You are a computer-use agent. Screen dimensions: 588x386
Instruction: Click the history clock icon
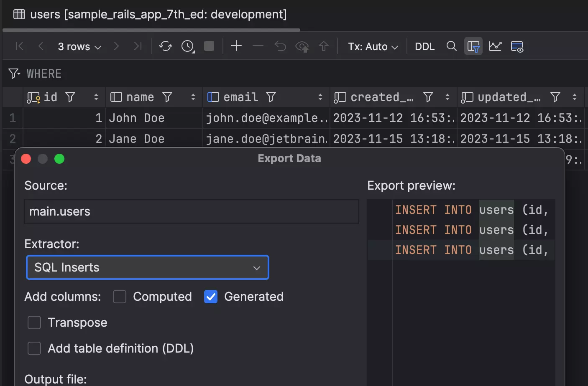click(x=187, y=46)
